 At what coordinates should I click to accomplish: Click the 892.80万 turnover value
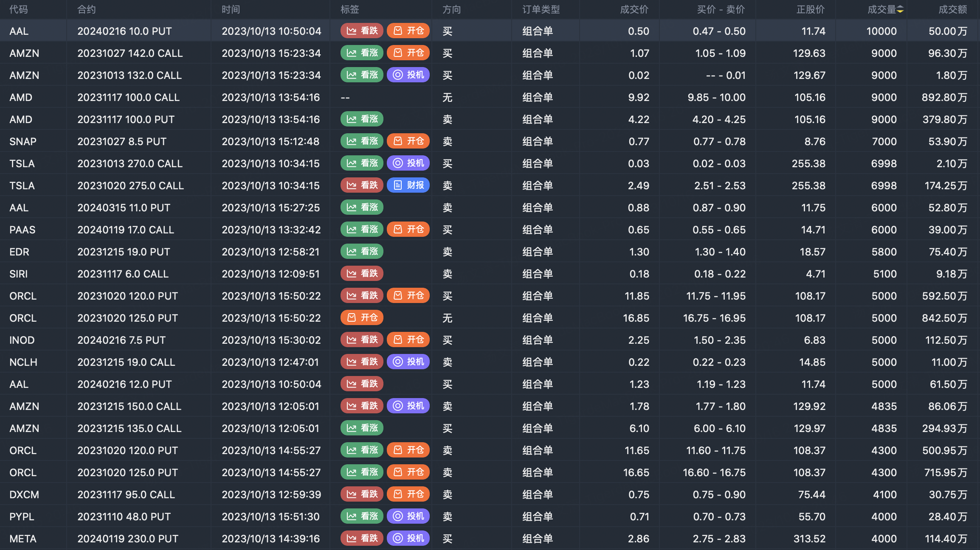pos(944,97)
